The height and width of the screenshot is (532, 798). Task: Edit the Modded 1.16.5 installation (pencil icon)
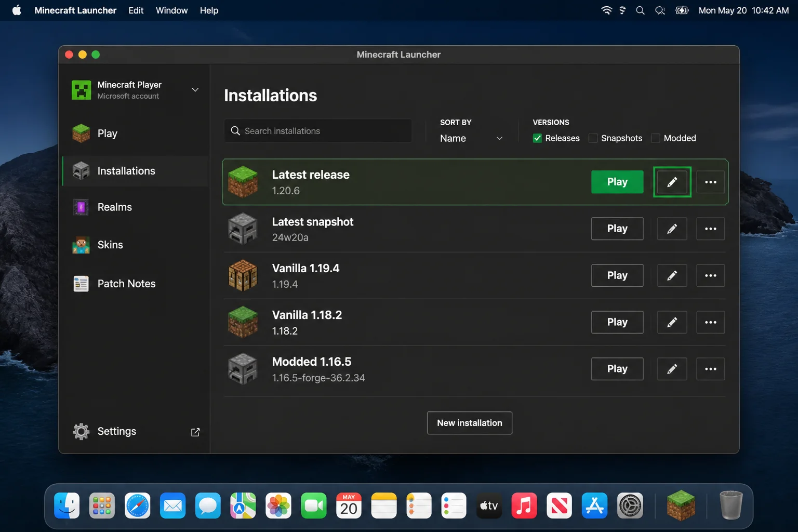pos(672,369)
